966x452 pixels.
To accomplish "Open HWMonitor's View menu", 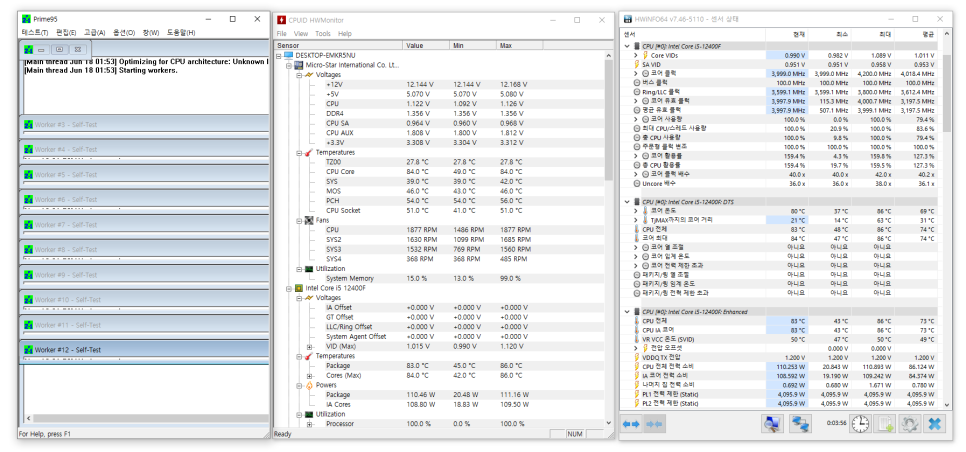I will (301, 34).
